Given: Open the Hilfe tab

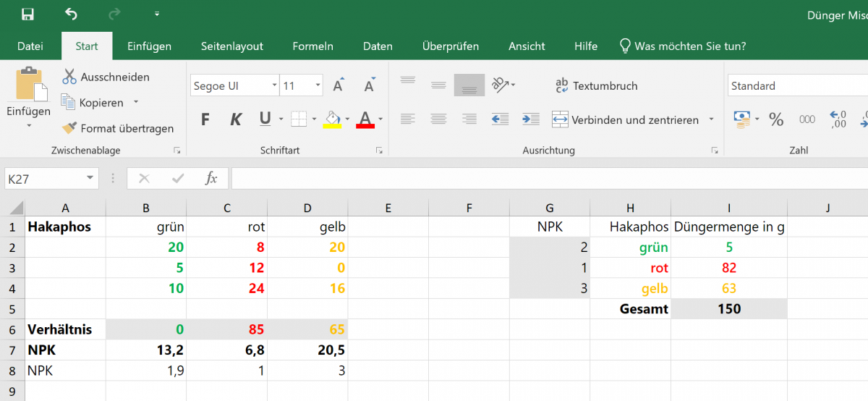Looking at the screenshot, I should [x=586, y=46].
